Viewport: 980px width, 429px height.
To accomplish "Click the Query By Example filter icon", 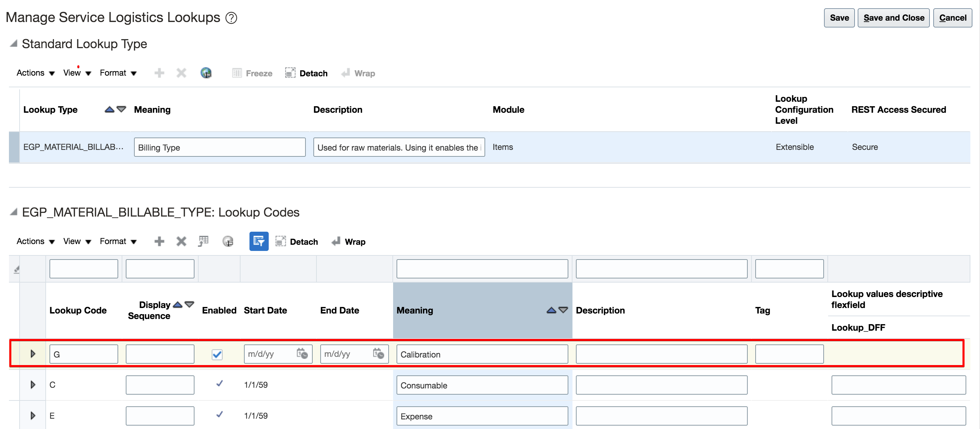I will point(259,241).
